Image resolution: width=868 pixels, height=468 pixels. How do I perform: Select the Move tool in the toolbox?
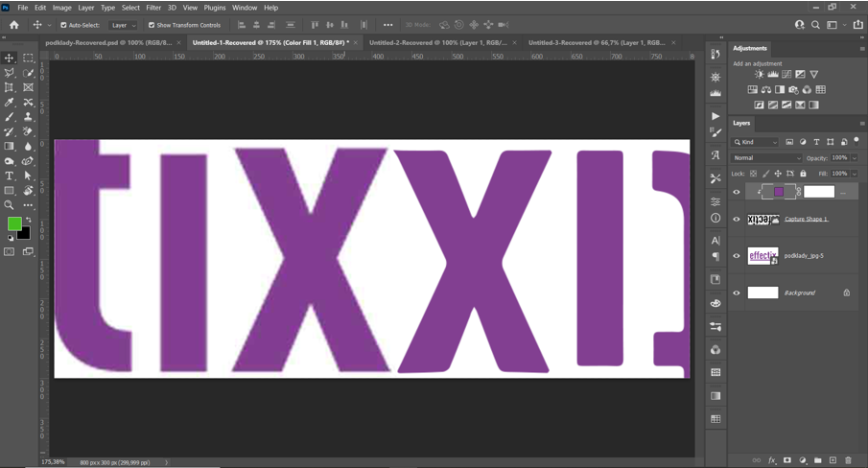[10, 58]
